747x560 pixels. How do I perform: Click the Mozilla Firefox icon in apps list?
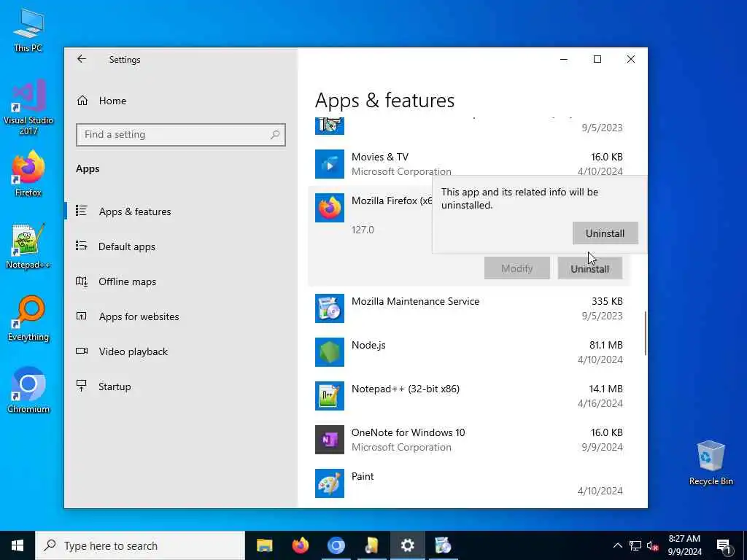tap(330, 208)
